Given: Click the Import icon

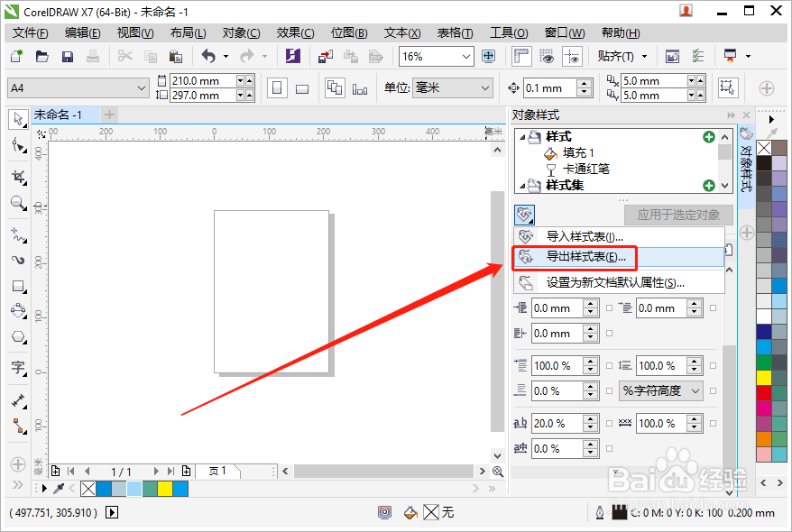Looking at the screenshot, I should [326, 56].
